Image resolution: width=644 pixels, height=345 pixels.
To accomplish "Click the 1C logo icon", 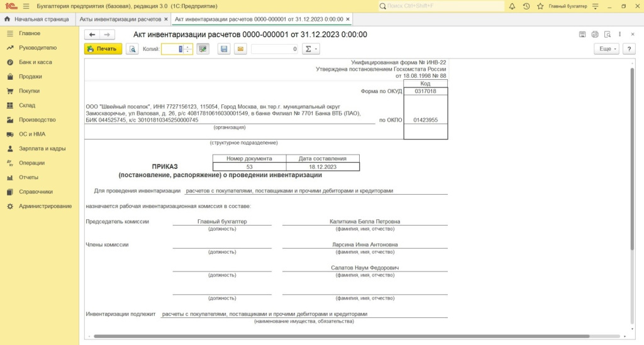I will pos(11,6).
